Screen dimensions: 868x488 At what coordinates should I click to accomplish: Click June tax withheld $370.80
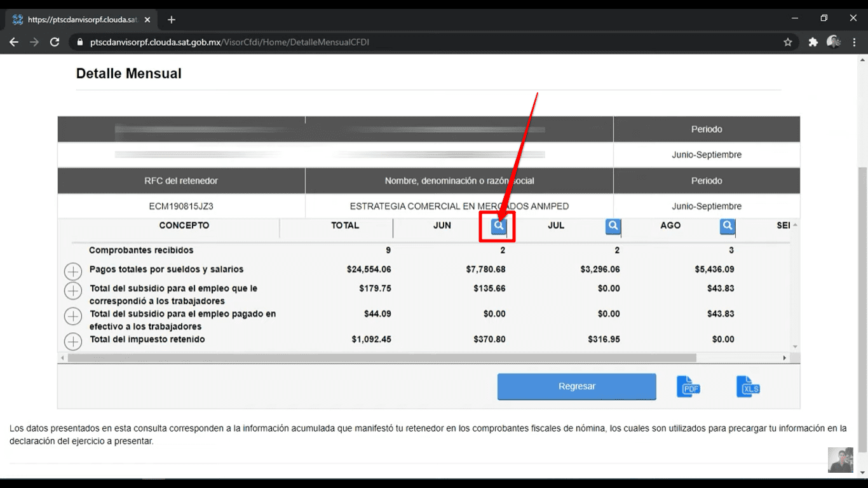(x=489, y=339)
